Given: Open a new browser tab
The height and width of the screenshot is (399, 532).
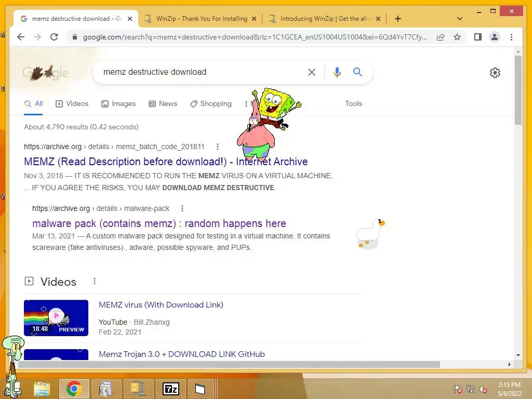Looking at the screenshot, I should (398, 19).
